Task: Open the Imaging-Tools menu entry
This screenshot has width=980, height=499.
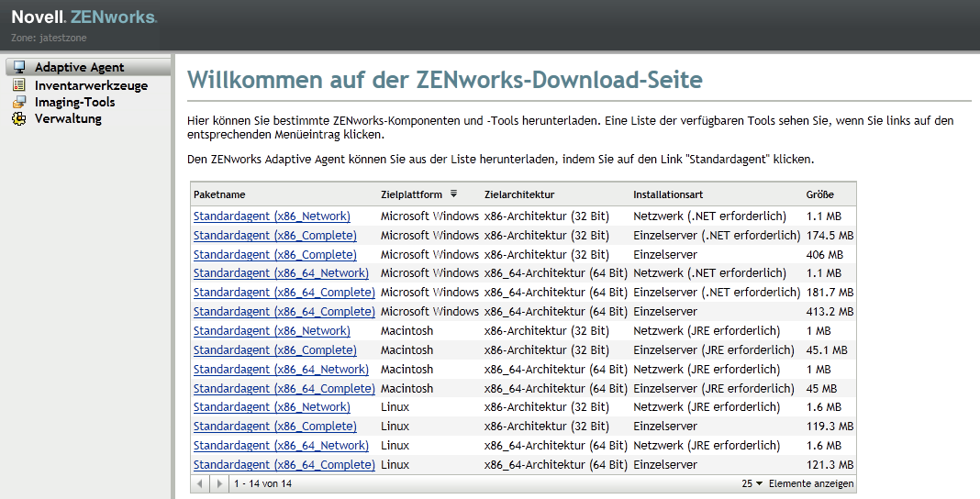Action: click(74, 102)
